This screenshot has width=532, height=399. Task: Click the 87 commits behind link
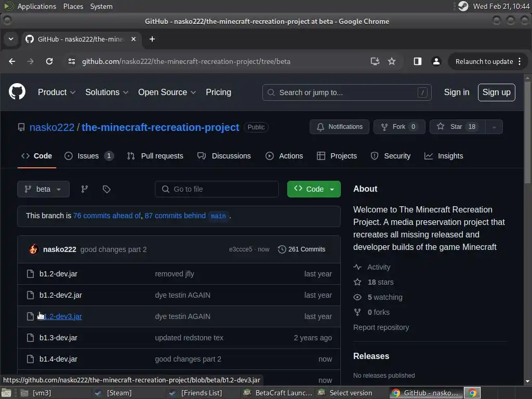(x=175, y=216)
